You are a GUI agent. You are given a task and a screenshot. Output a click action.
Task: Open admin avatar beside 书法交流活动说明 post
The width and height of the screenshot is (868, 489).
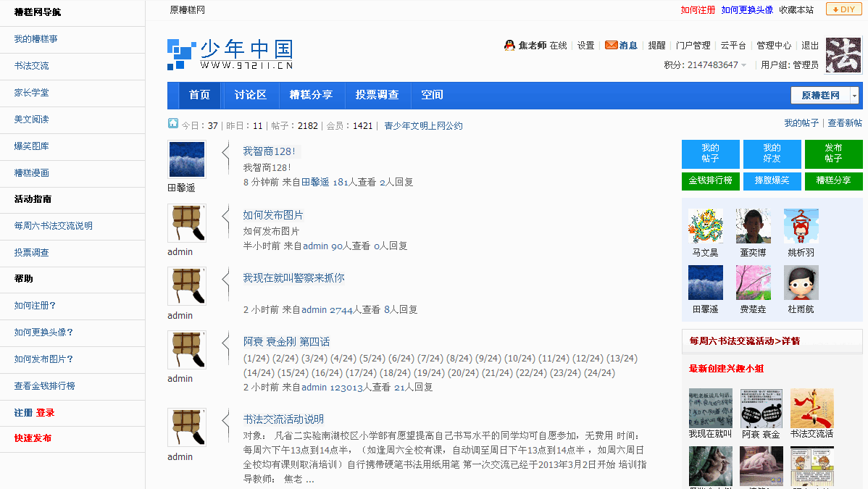click(186, 427)
